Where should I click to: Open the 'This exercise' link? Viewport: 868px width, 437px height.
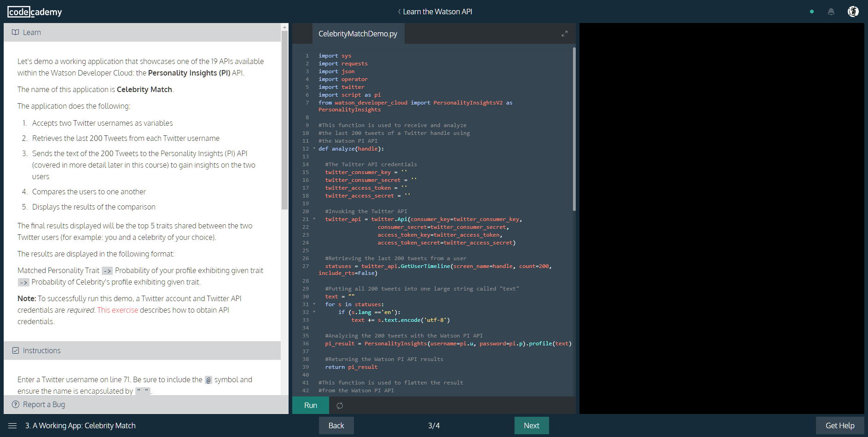[117, 310]
